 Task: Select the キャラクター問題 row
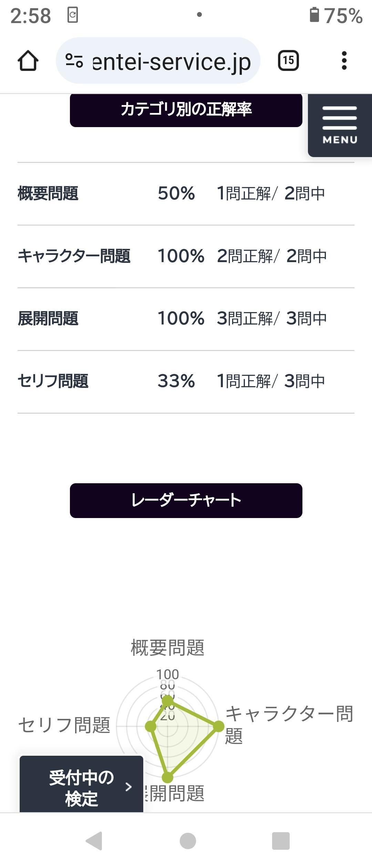[186, 256]
